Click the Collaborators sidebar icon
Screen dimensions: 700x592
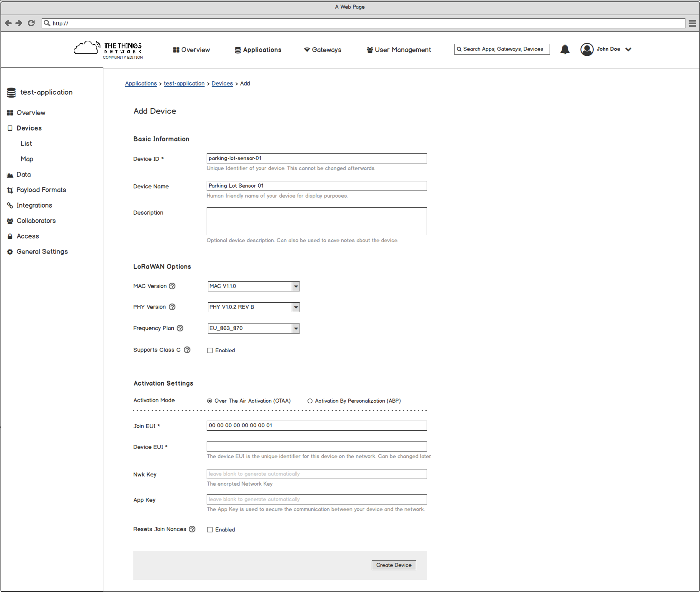[x=10, y=221]
